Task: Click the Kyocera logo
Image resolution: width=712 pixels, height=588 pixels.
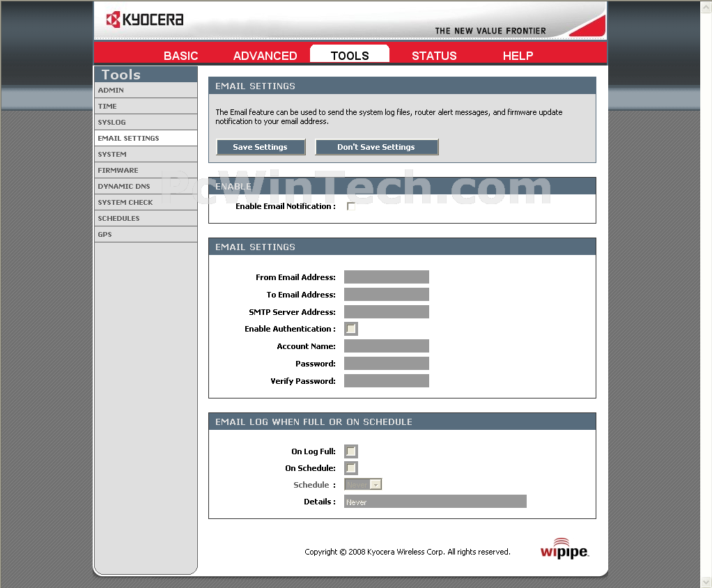Action: [145, 20]
